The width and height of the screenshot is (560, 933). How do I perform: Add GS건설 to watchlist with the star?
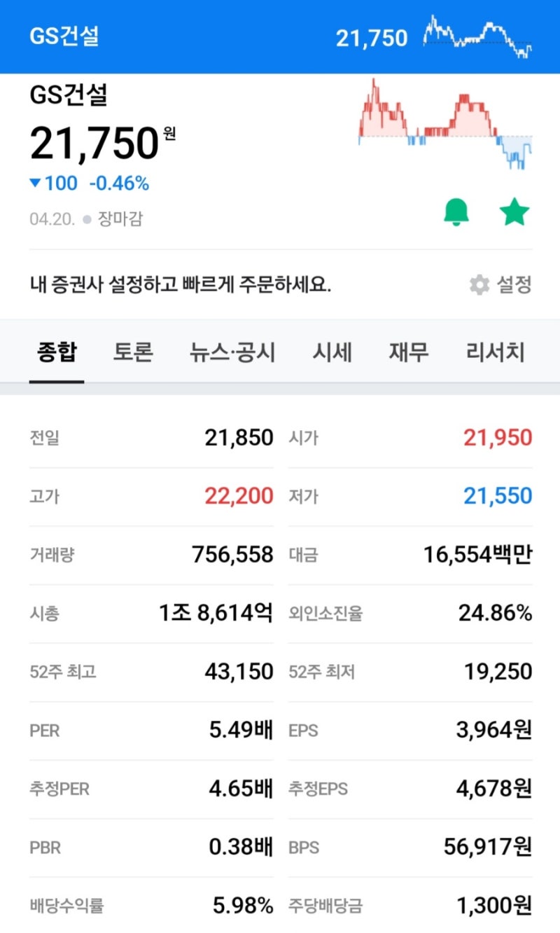tap(515, 212)
